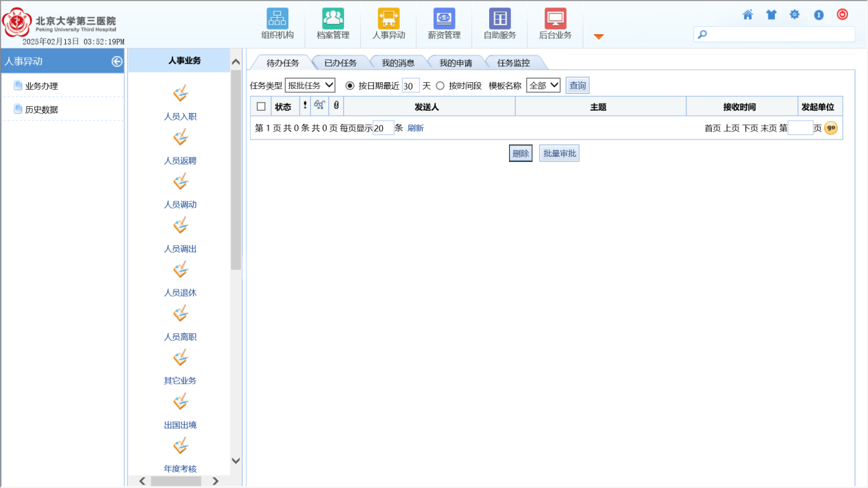Open the 档案管理 module icon
The width and height of the screenshot is (868, 488).
click(x=333, y=19)
